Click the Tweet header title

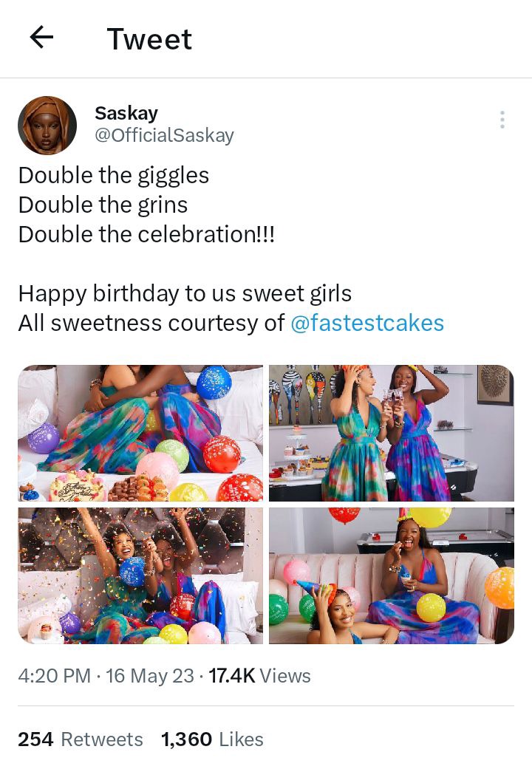click(149, 39)
